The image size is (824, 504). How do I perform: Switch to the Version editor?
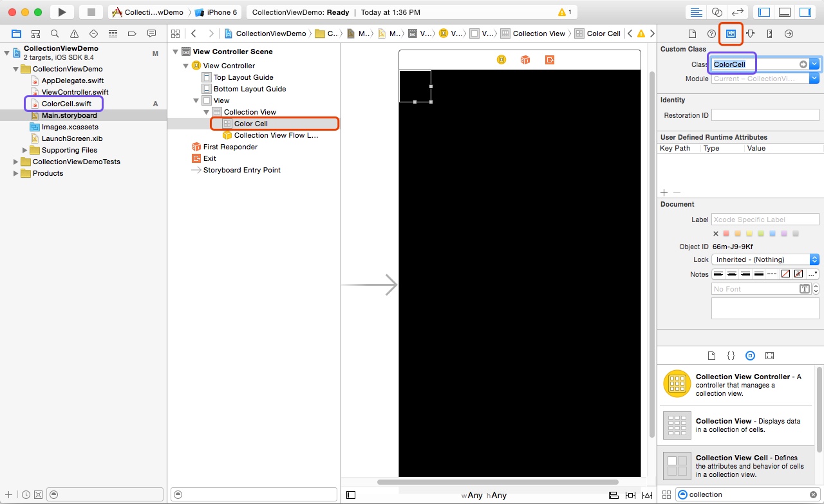point(738,12)
